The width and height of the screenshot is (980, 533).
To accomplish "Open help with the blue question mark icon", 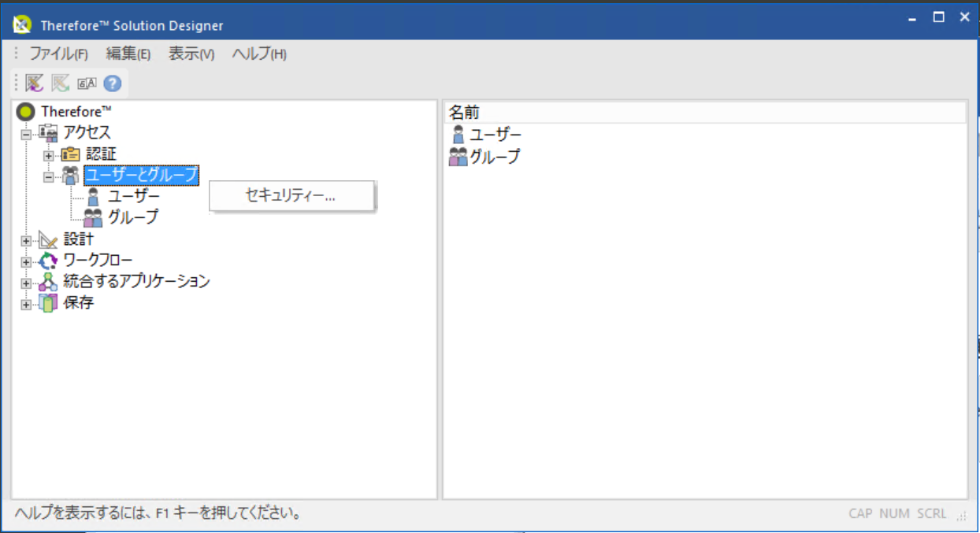I will [x=113, y=83].
